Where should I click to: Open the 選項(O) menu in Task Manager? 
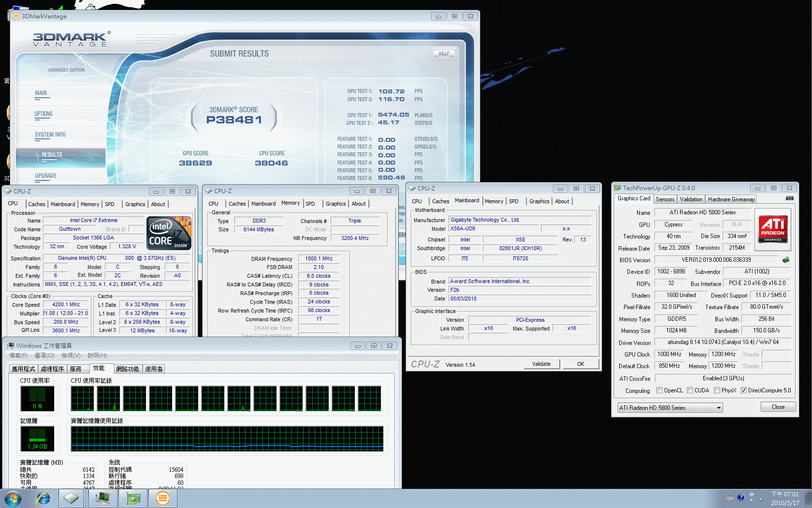click(x=44, y=356)
